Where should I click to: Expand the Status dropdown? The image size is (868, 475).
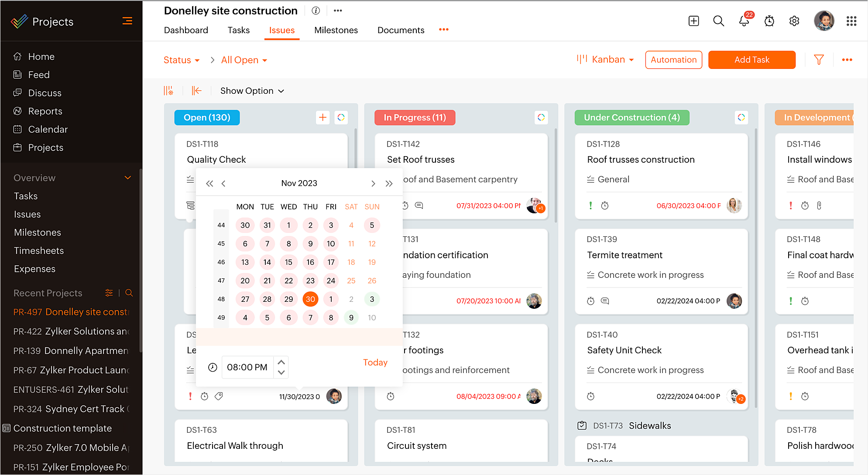pos(182,60)
